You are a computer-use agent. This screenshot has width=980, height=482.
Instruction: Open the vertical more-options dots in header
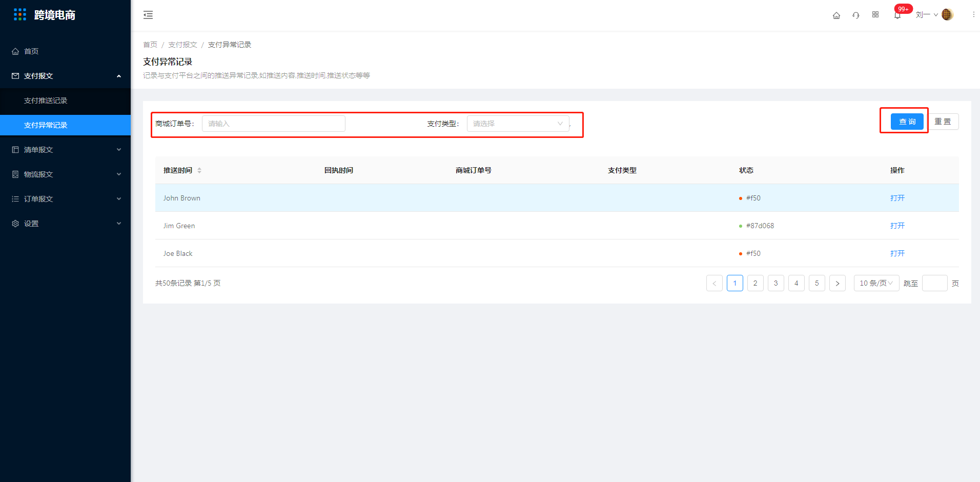tap(973, 15)
